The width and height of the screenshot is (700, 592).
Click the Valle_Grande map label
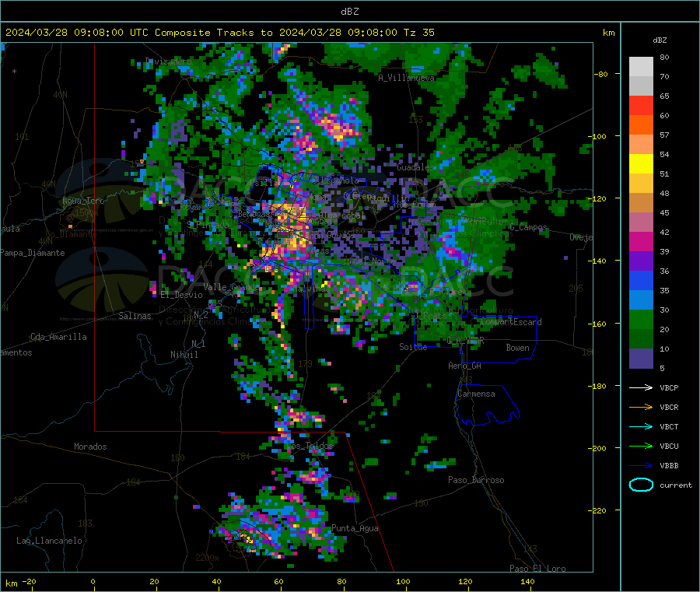click(231, 287)
